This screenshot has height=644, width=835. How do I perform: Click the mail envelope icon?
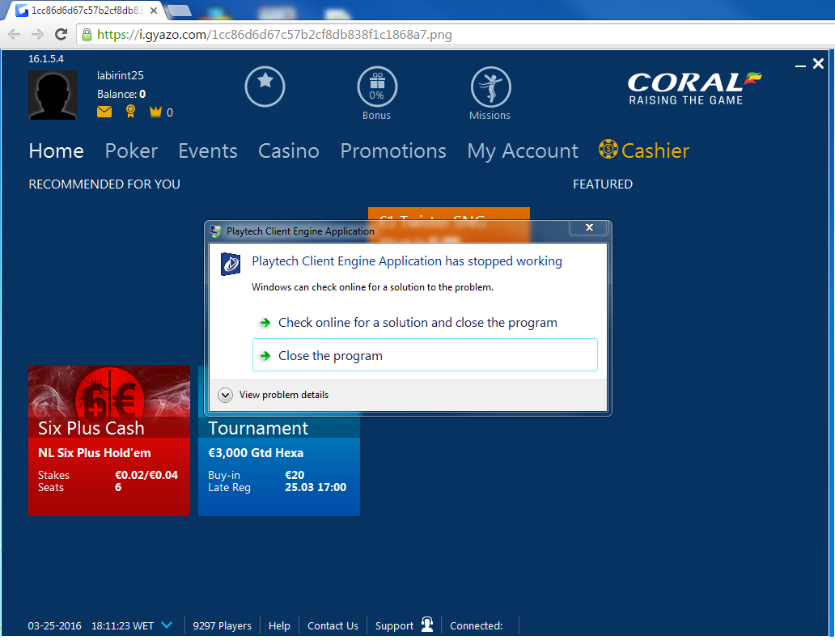pos(104,112)
